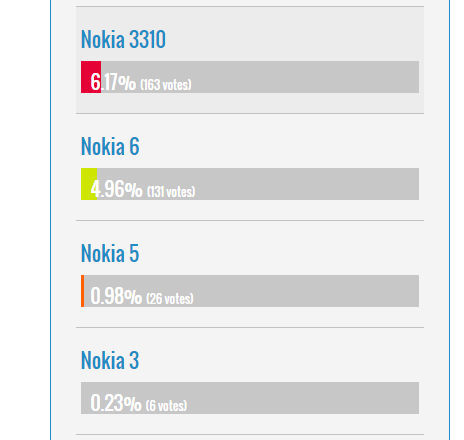Image resolution: width=464 pixels, height=440 pixels.
Task: Click the Nokia 5 poll option title
Action: coord(110,253)
